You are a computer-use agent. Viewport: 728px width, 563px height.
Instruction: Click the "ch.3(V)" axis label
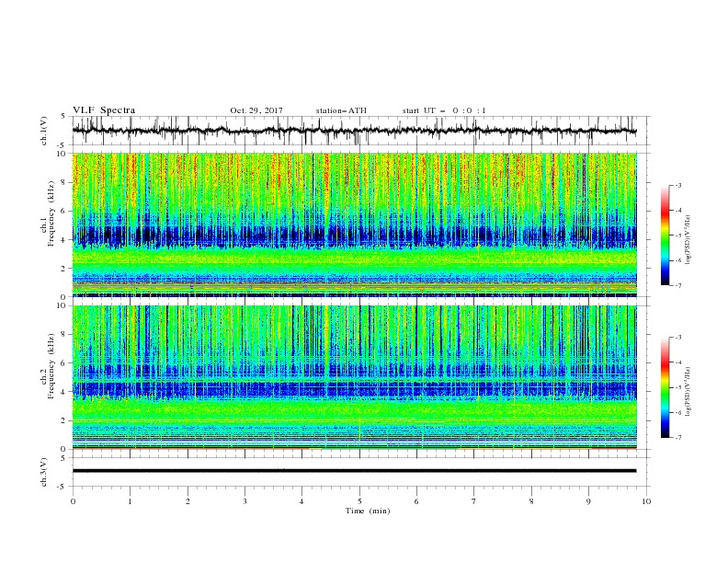click(x=44, y=472)
